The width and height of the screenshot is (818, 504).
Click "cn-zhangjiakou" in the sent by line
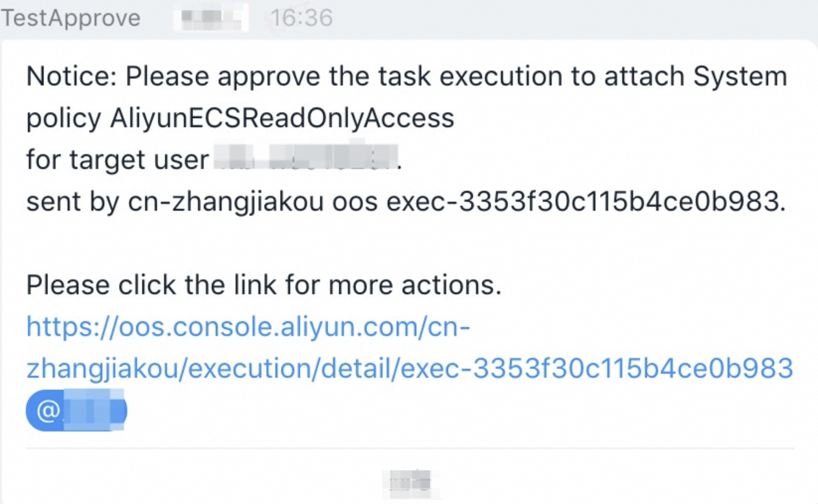(226, 203)
